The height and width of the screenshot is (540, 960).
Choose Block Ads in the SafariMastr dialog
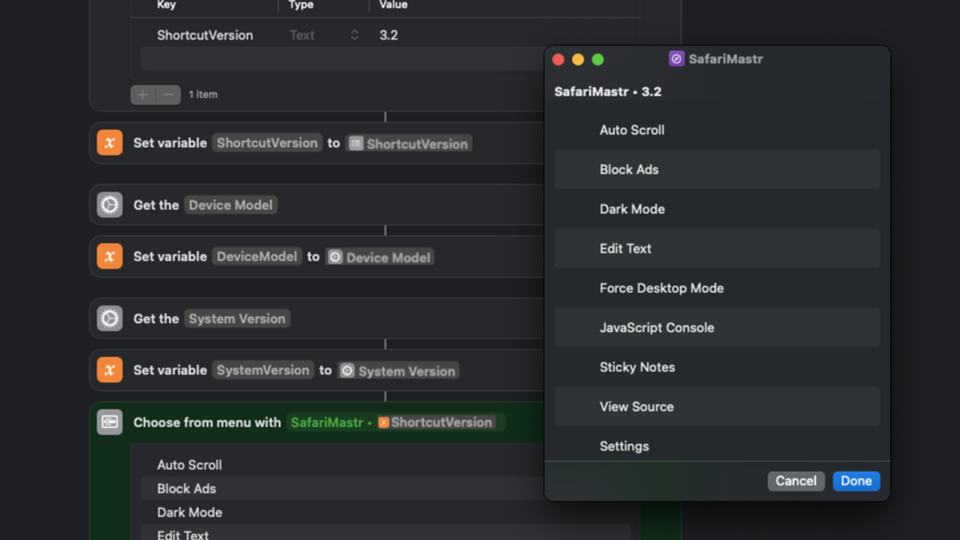pyautogui.click(x=717, y=170)
